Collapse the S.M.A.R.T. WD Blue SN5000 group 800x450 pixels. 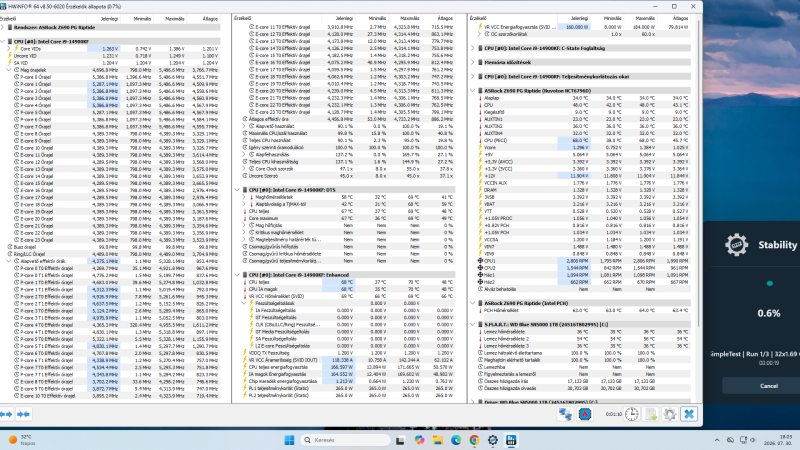(x=473, y=324)
